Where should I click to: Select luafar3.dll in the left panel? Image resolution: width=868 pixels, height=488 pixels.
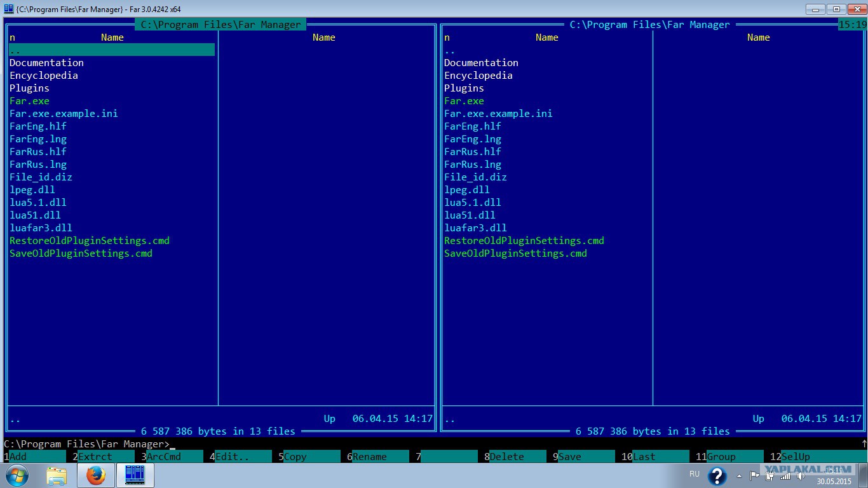click(x=41, y=228)
